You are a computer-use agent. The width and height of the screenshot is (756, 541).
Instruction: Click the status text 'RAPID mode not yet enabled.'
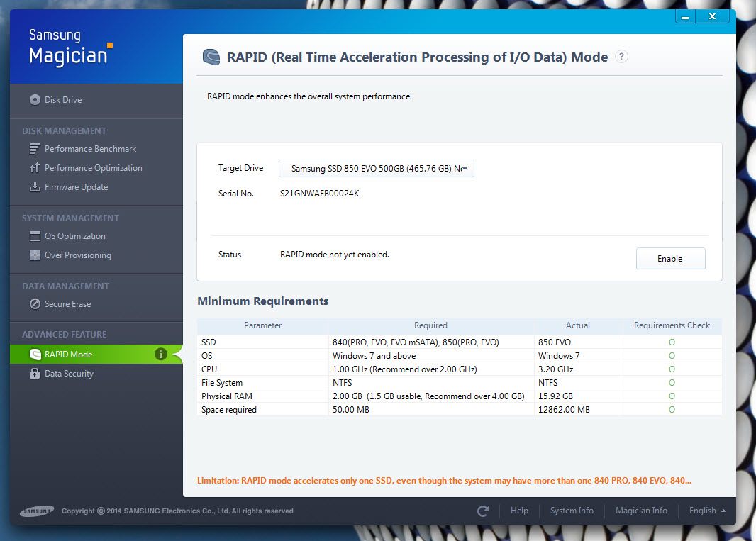(x=335, y=255)
